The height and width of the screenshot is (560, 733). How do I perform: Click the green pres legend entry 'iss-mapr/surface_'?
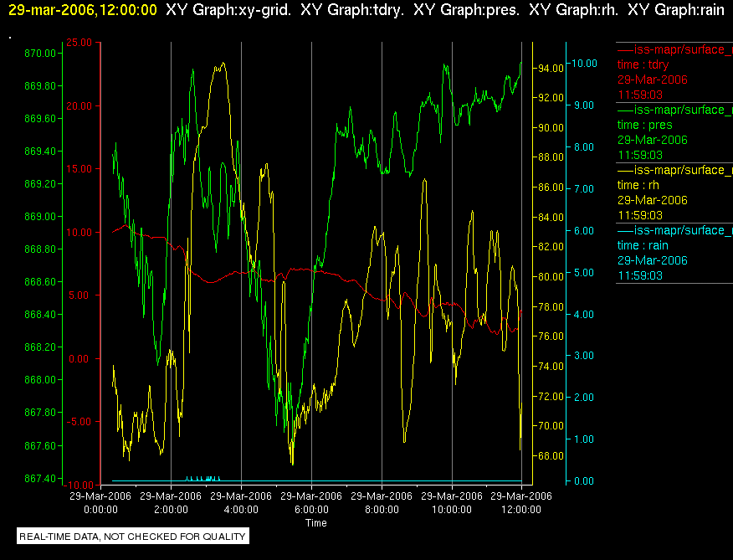(675, 110)
